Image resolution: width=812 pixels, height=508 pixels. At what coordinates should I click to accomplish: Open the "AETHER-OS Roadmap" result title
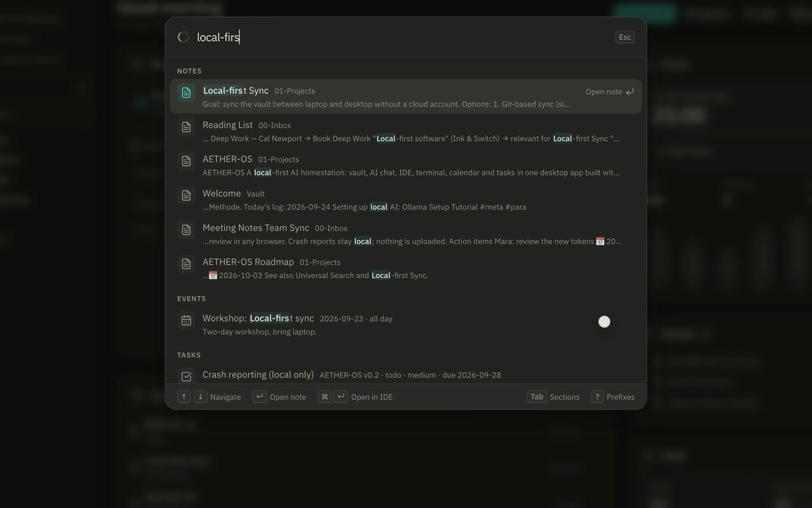click(x=248, y=262)
